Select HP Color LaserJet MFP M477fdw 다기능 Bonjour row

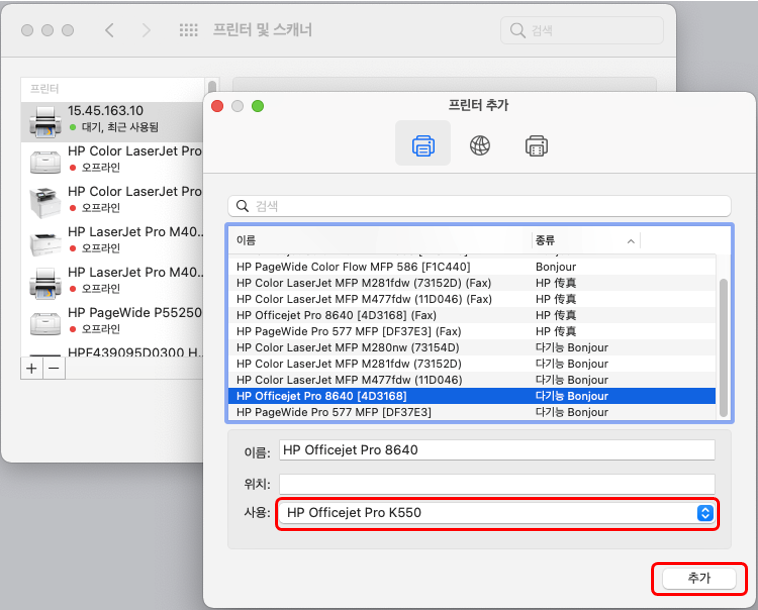click(472, 380)
